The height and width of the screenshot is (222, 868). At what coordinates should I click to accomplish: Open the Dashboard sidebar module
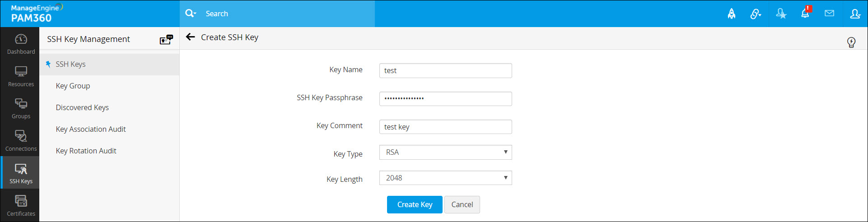click(21, 44)
